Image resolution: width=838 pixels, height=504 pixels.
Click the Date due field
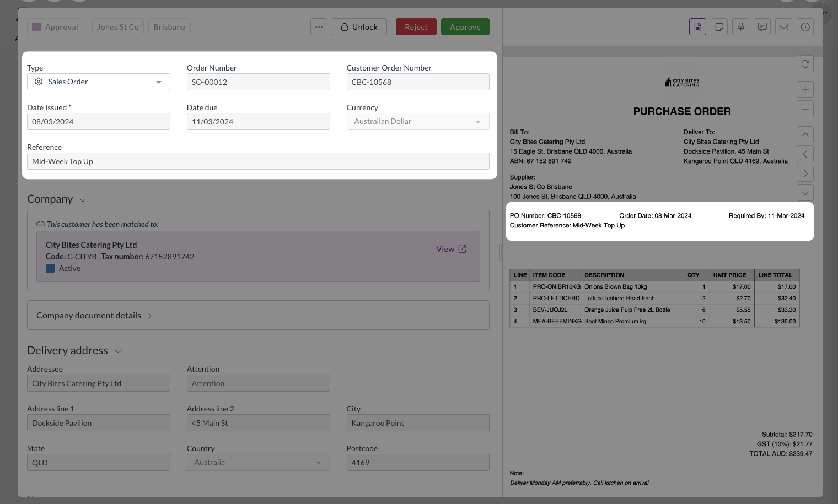(x=258, y=122)
